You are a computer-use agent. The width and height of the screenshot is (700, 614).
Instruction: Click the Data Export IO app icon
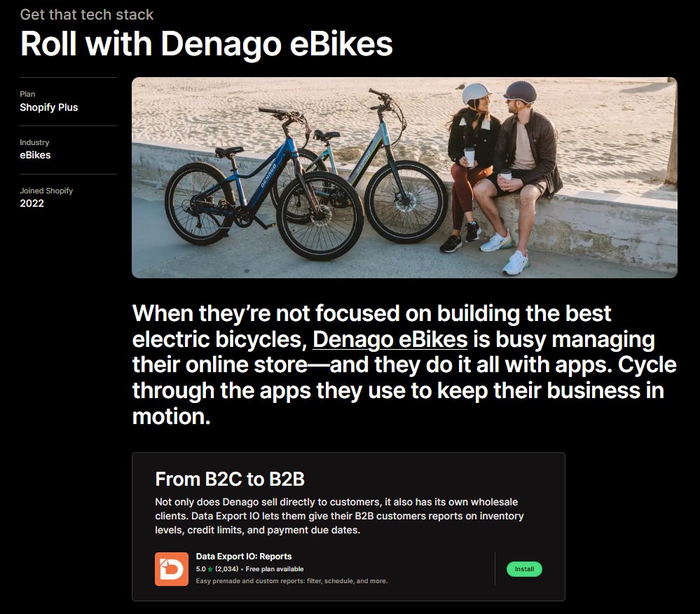(172, 569)
